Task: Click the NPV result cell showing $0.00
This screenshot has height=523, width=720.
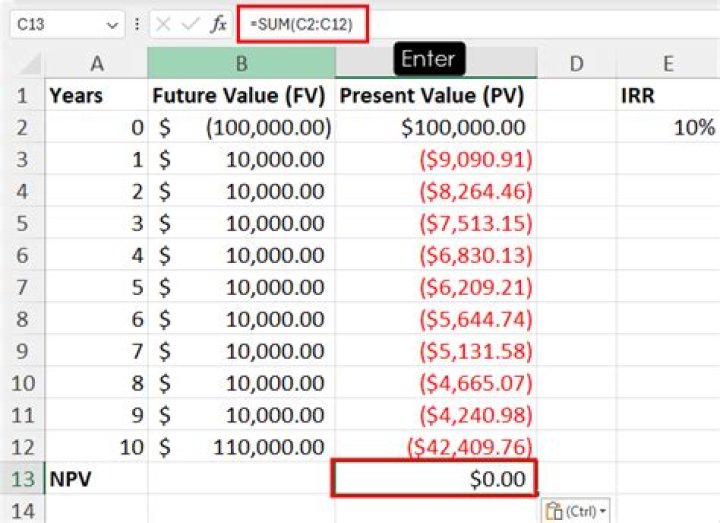Action: 435,479
